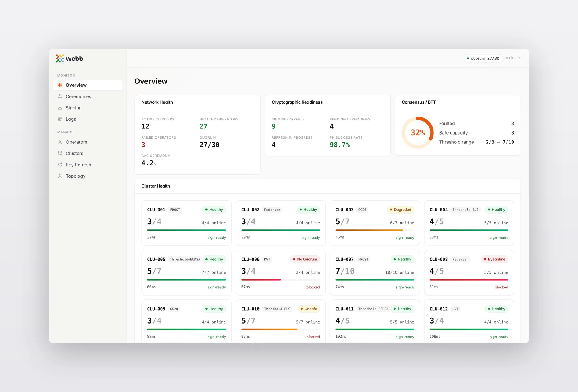Click the CLU-007 cluster name

[344, 260]
